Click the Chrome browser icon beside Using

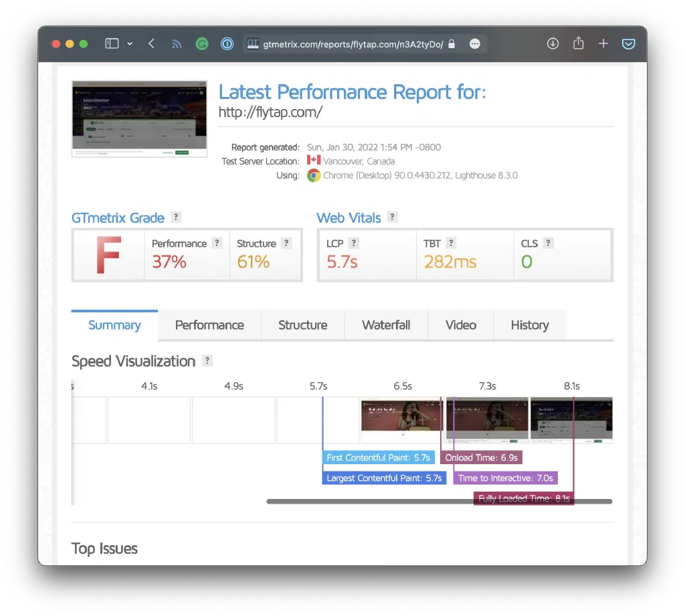coord(312,175)
